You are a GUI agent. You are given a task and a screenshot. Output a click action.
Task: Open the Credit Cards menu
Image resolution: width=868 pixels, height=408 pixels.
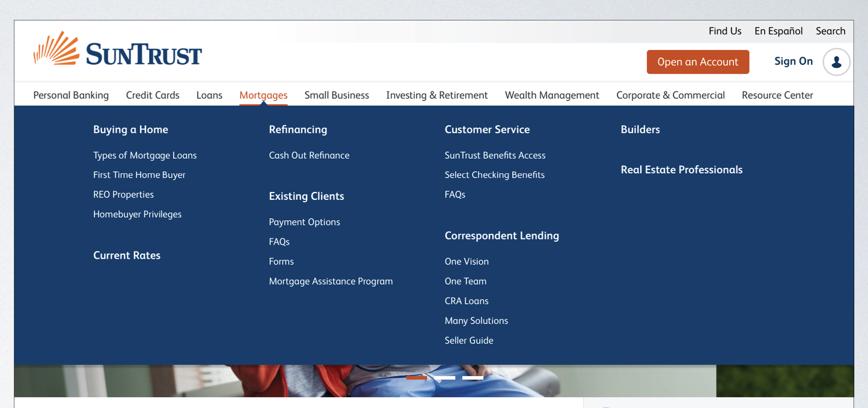tap(153, 95)
